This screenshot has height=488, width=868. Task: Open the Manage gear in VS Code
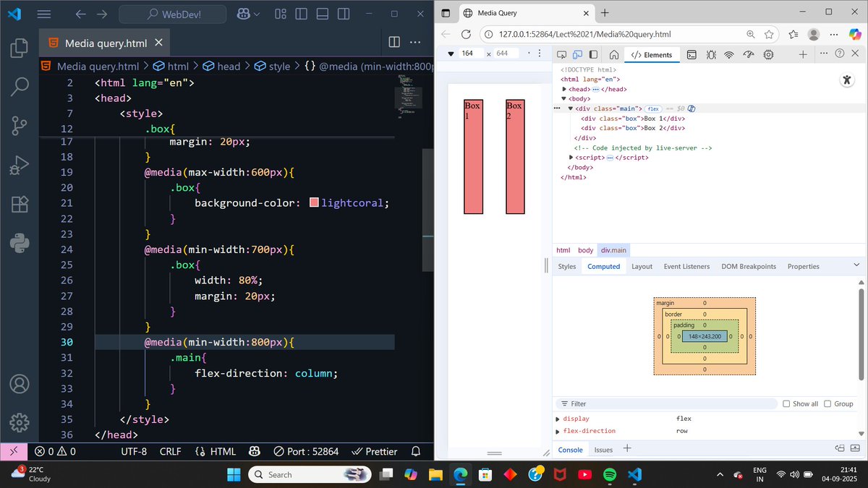20,422
